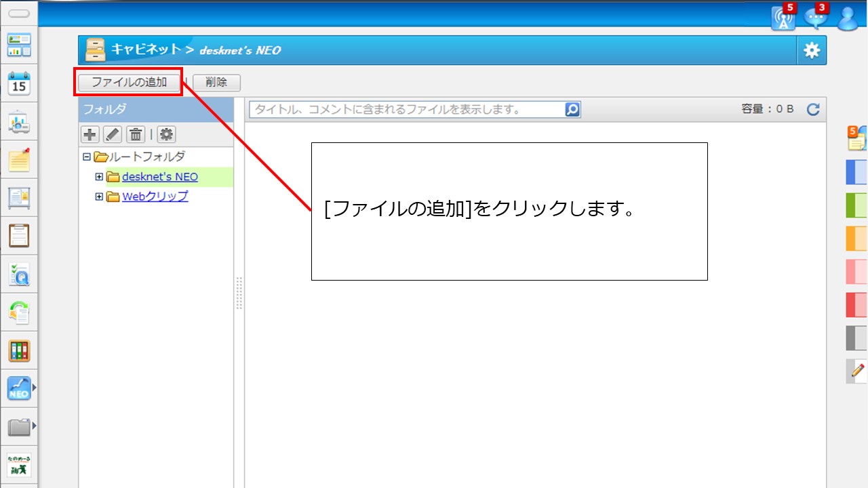The width and height of the screenshot is (868, 488).
Task: Open the chat messages bubble icon
Action: (816, 19)
